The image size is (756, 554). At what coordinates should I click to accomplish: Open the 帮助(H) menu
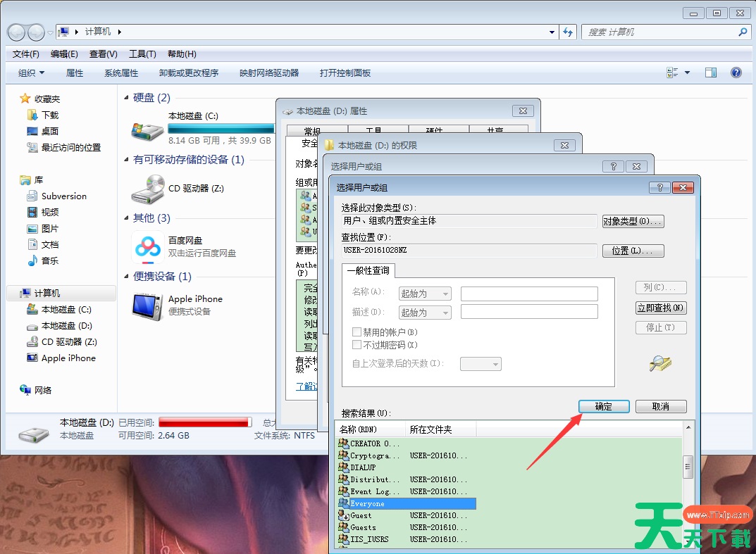[x=182, y=54]
